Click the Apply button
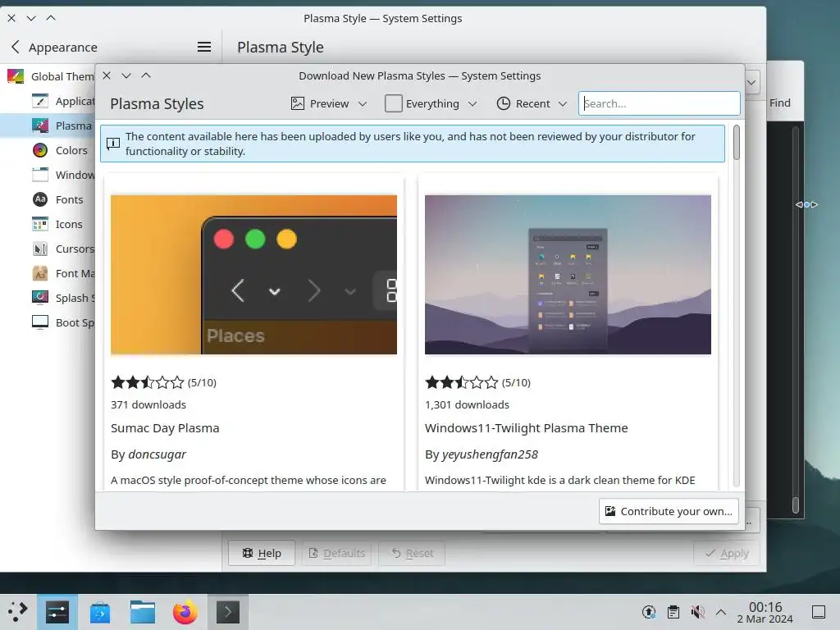This screenshot has height=630, width=840. pos(727,553)
